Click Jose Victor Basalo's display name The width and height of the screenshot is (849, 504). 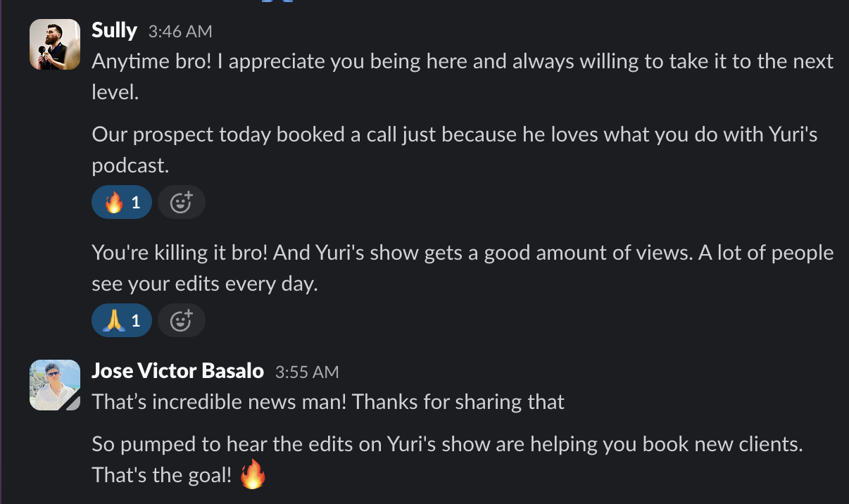(x=177, y=371)
